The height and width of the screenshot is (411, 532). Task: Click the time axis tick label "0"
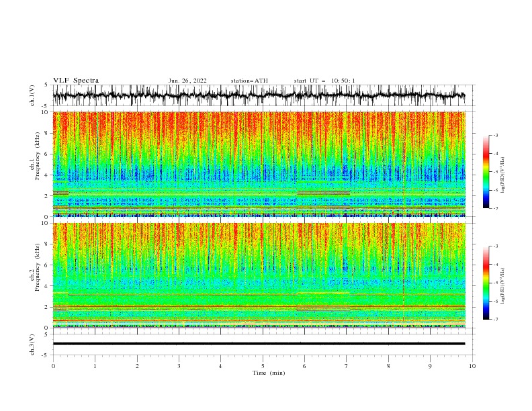click(53, 366)
